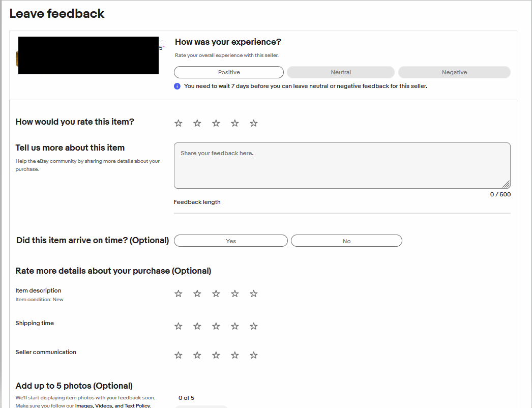Give Seller communication three stars
The image size is (532, 408).
click(x=216, y=356)
